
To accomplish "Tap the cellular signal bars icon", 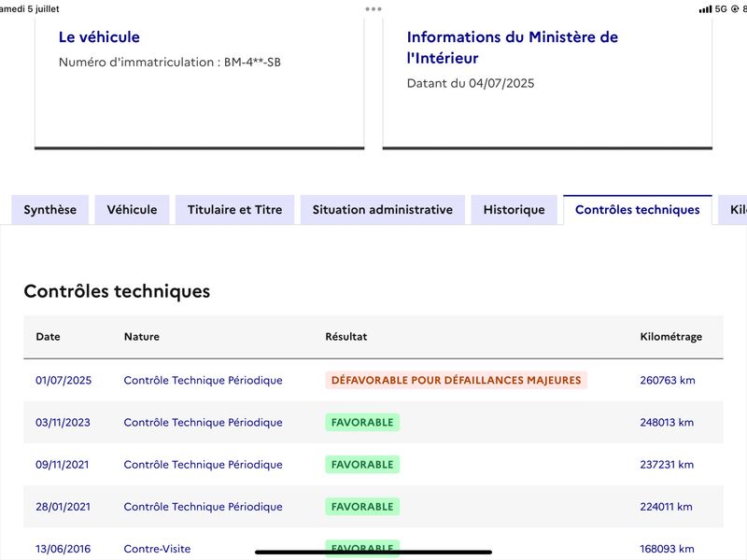I will pos(705,9).
